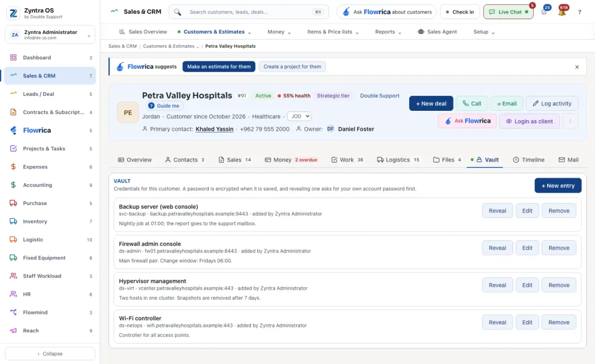Click the Email button
The width and height of the screenshot is (595, 364).
[507, 103]
